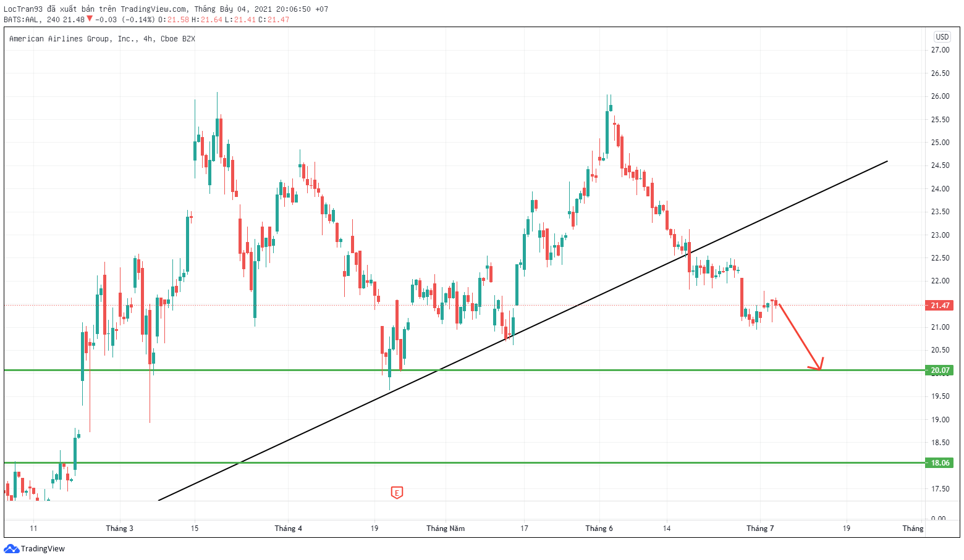Click the 25.00 price axis value
Image resolution: width=964 pixels, height=560 pixels.
[x=940, y=143]
